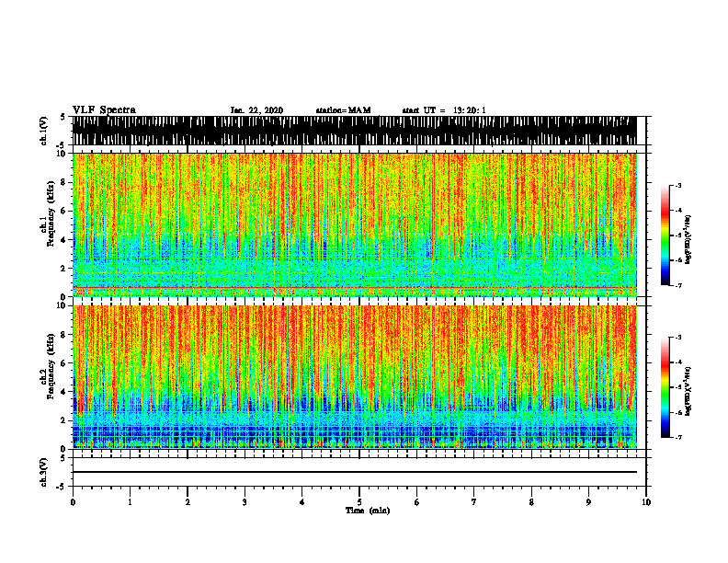This screenshot has width=728, height=563.
Task: Click the ch.1 frequency colorbar gradient
Action: coord(665,236)
